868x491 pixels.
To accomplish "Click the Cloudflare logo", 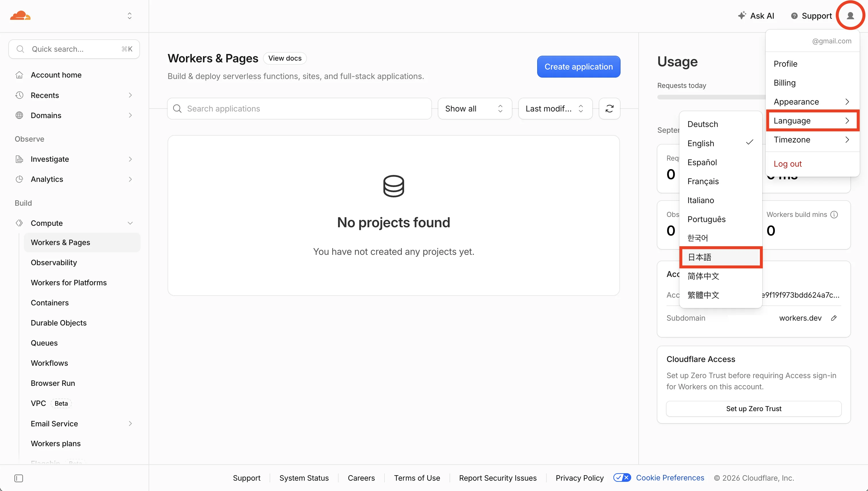I will tap(20, 16).
